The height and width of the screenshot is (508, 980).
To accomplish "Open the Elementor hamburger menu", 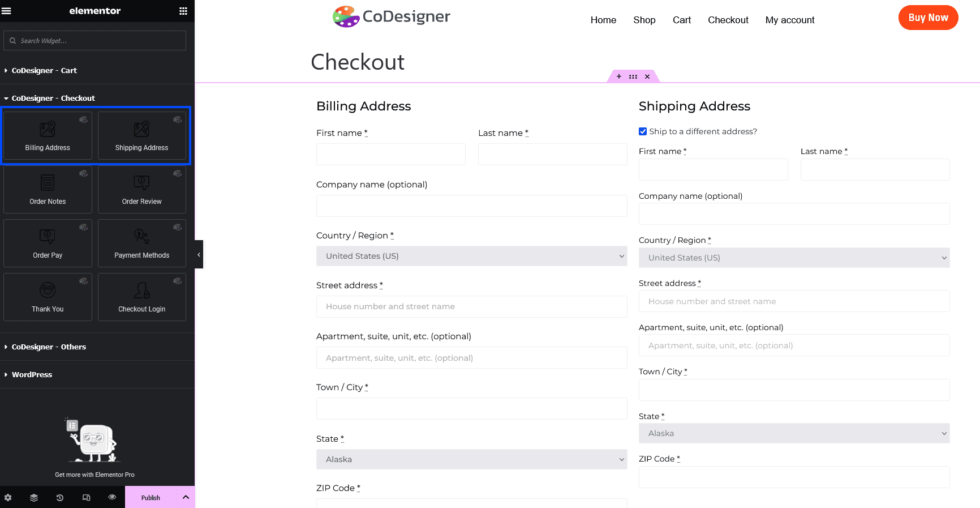I will 7,11.
